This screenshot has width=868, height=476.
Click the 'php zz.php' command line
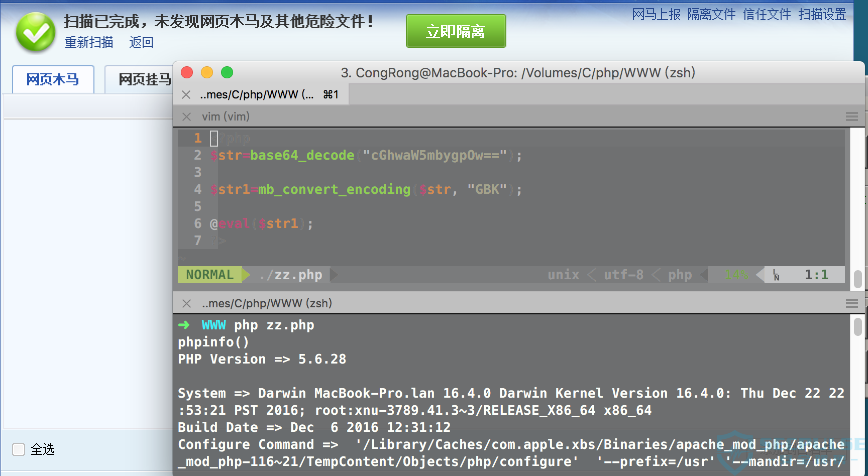click(x=274, y=325)
